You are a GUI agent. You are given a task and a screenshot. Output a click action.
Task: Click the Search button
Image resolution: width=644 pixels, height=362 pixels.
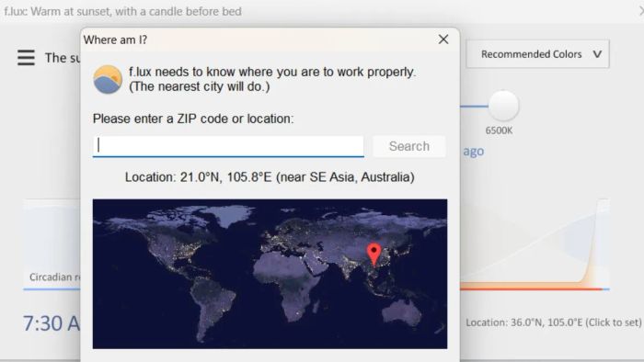point(409,146)
